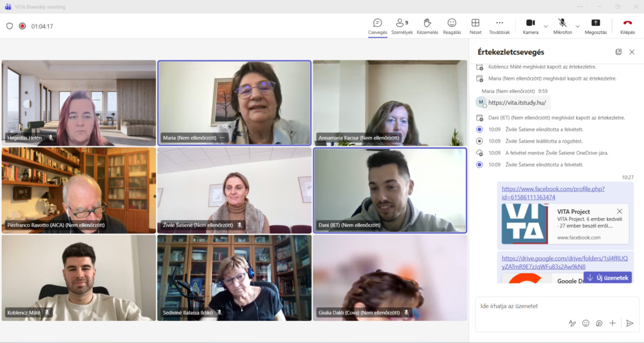Toggle the Kamera on or off
Image resolution: width=644 pixels, height=343 pixels.
(530, 26)
